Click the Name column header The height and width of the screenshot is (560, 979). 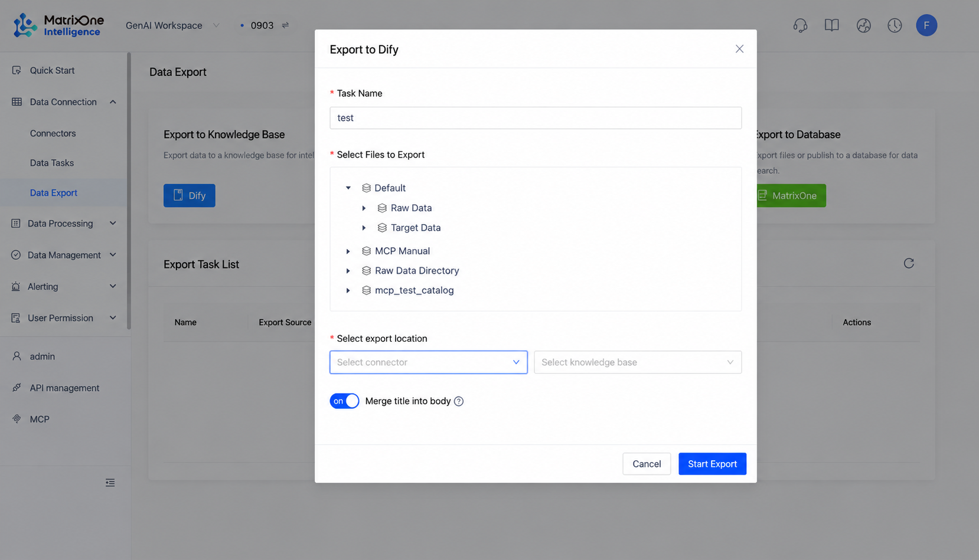(x=185, y=322)
